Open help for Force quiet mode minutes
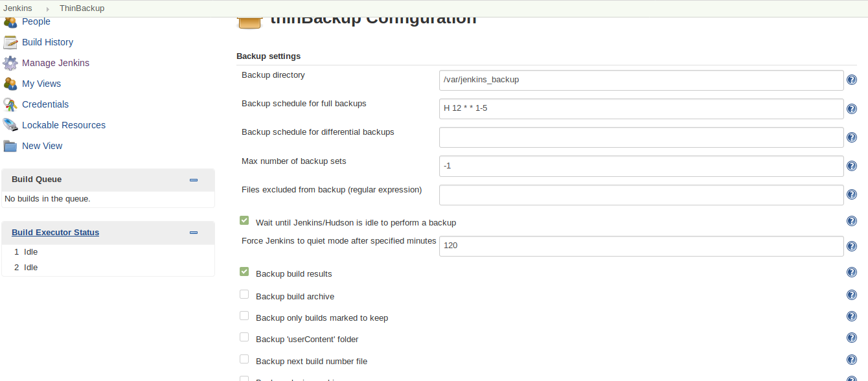The height and width of the screenshot is (381, 868). pos(852,246)
